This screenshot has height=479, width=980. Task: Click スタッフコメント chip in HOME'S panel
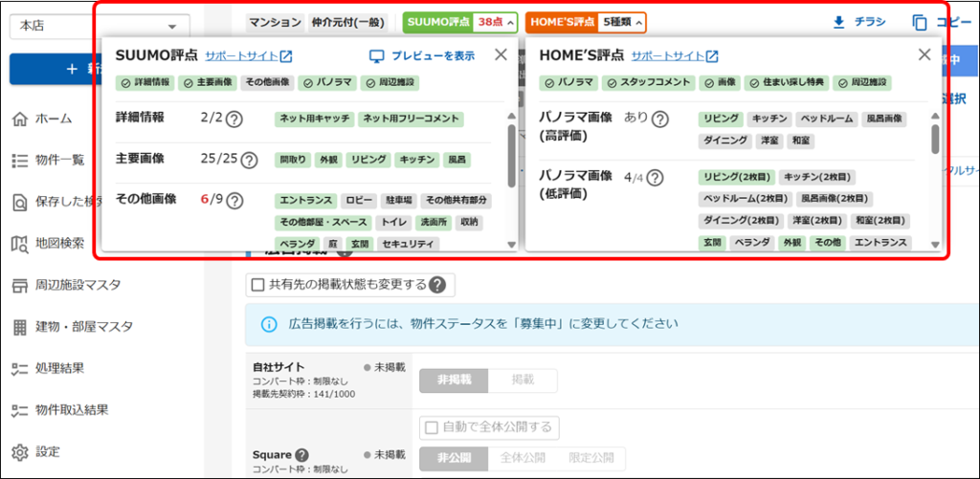(x=648, y=82)
